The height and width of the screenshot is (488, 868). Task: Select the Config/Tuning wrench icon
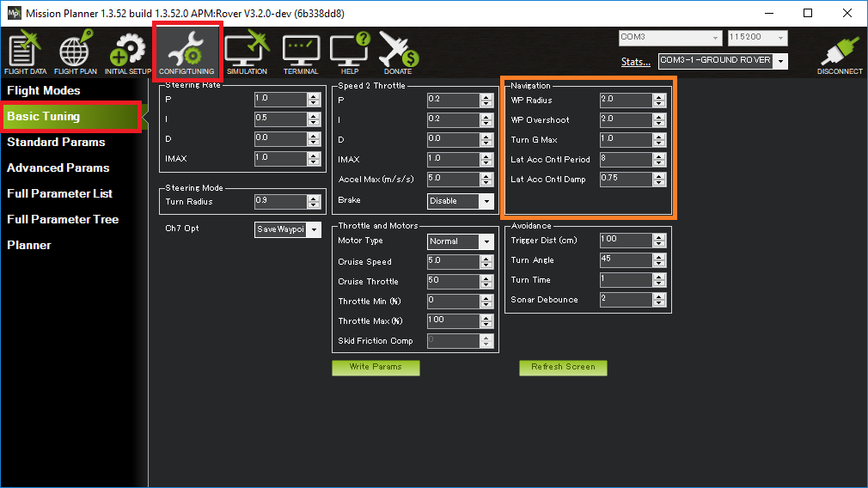click(x=186, y=52)
